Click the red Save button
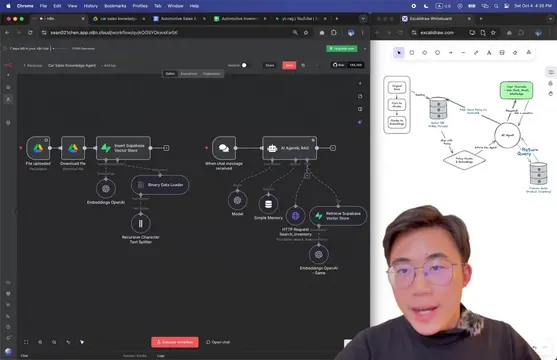557x360 pixels. coord(289,65)
